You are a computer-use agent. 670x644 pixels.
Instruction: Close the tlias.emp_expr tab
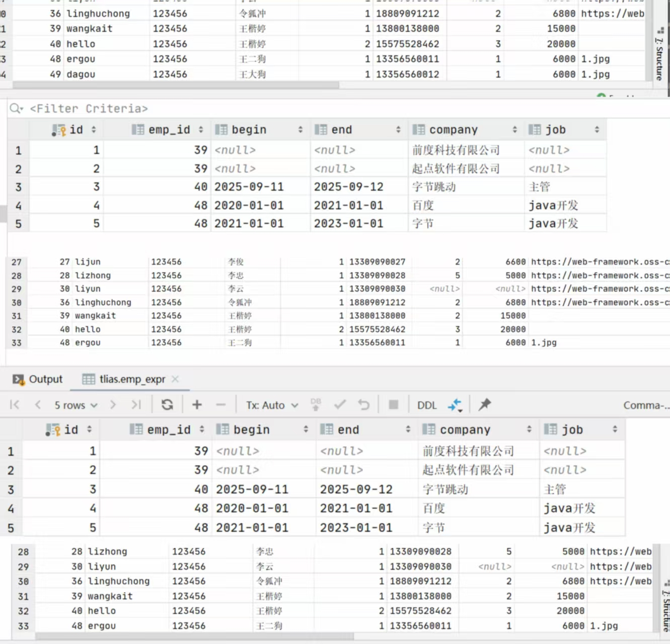tap(175, 379)
